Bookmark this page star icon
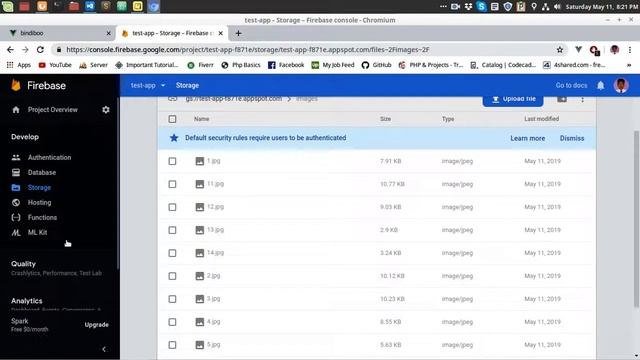640x360 pixels. 560,49
